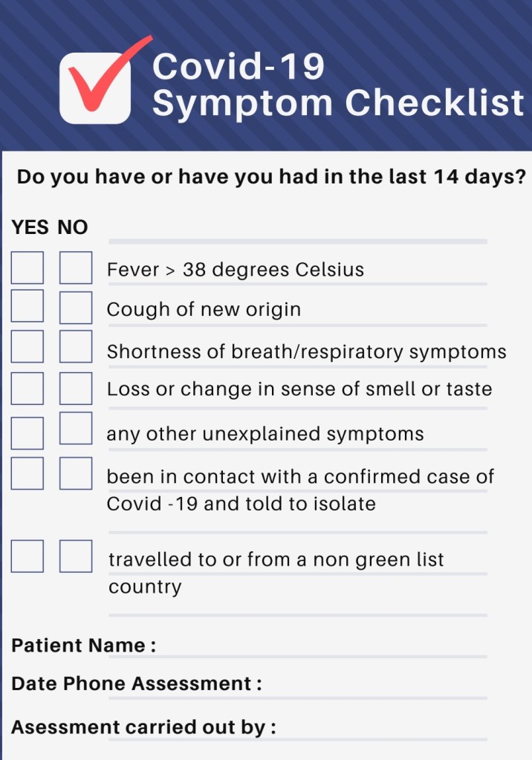Check NO for any other unexplained symptoms

76,429
